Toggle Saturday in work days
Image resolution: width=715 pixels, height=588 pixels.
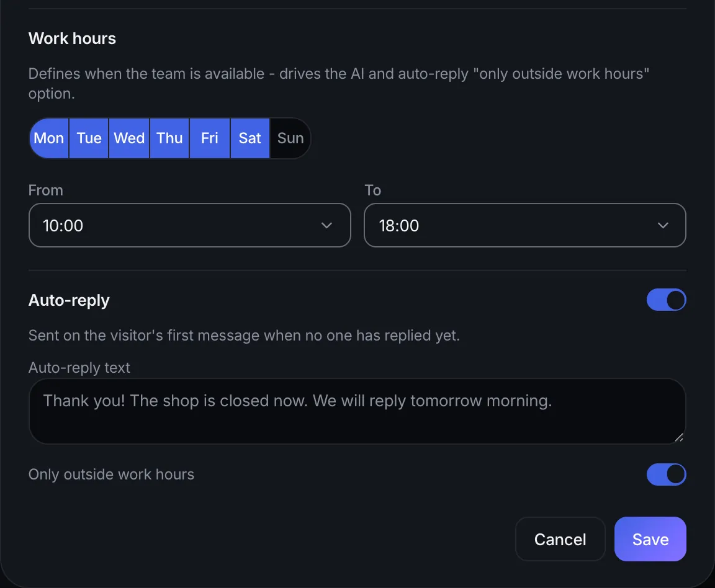click(250, 138)
